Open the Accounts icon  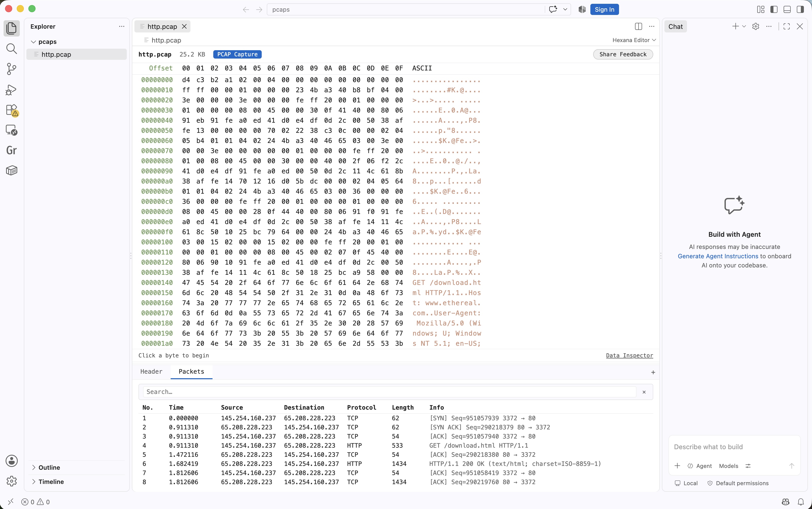[11, 461]
